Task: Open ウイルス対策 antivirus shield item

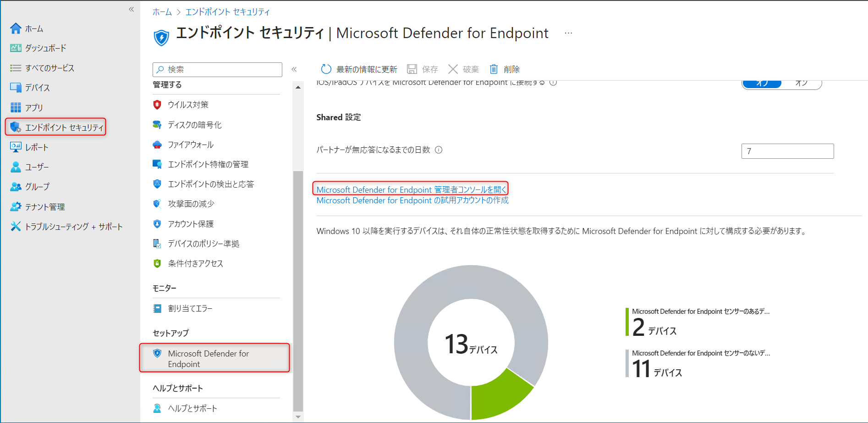Action: click(x=188, y=105)
